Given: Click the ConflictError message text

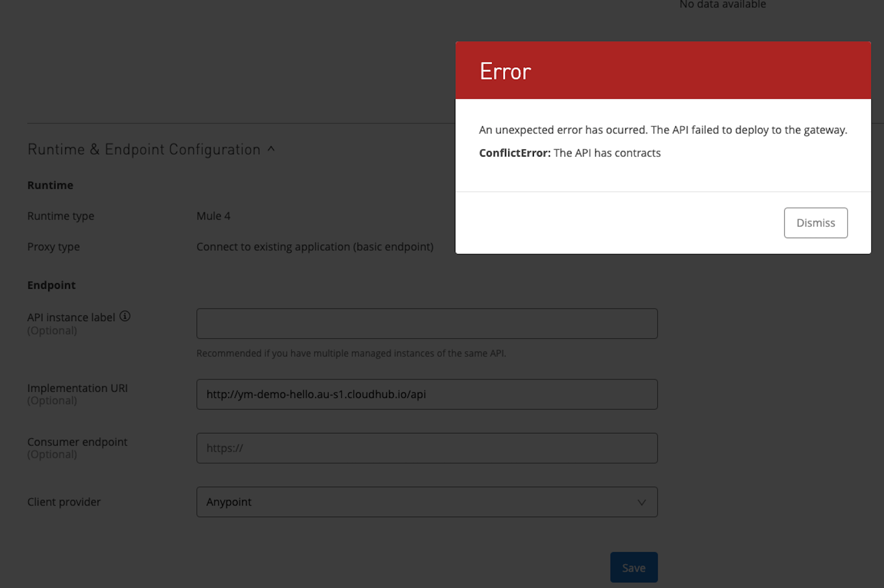Looking at the screenshot, I should [569, 153].
